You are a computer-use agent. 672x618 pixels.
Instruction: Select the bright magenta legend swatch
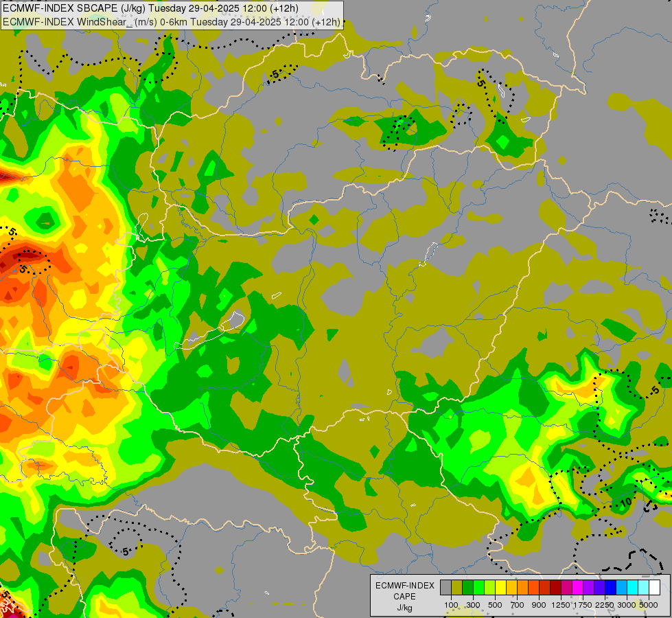point(578,587)
